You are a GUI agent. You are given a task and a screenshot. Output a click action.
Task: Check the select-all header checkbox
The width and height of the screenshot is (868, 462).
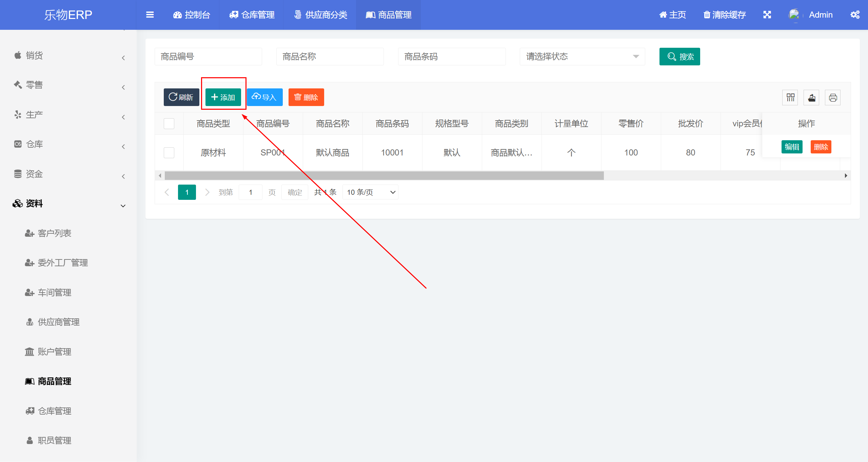(x=169, y=124)
